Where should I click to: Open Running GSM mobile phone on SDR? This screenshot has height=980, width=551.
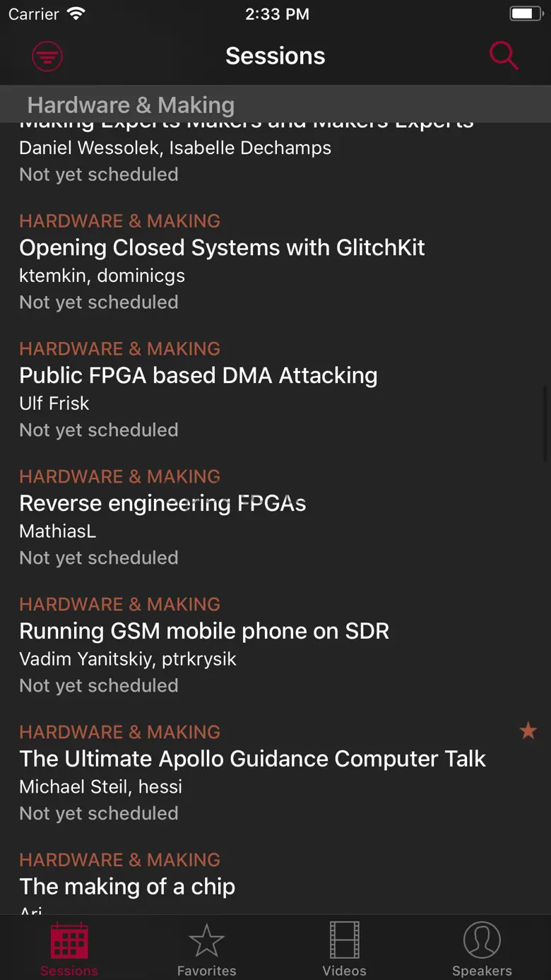(x=204, y=632)
